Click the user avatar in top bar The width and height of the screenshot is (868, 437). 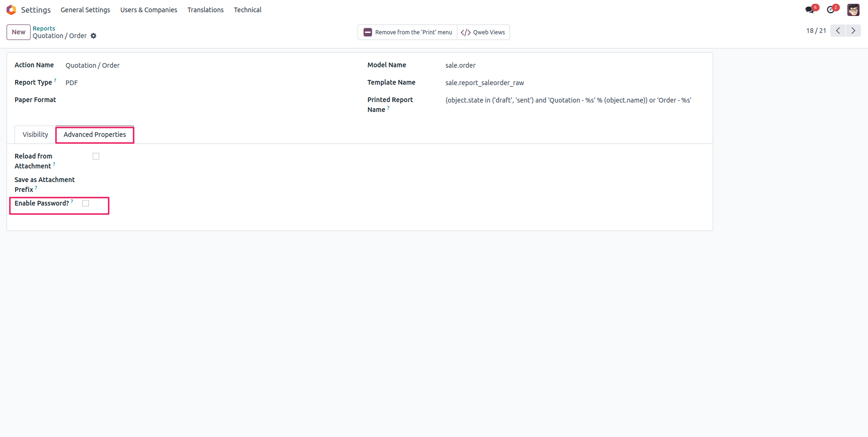(853, 10)
